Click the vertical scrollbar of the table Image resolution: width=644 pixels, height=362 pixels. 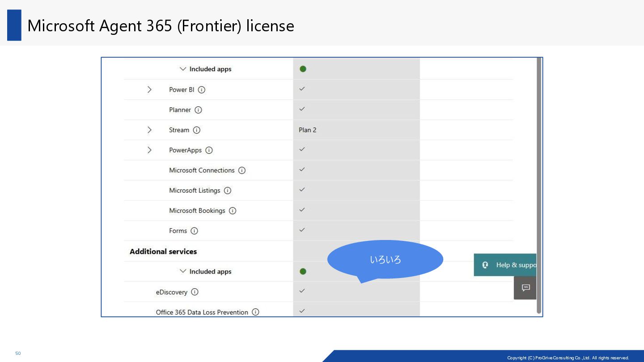(x=539, y=185)
